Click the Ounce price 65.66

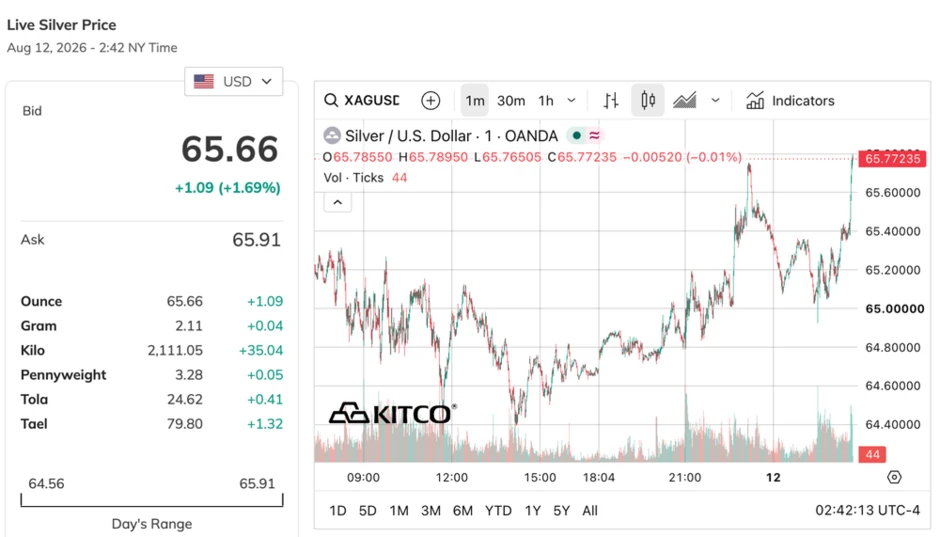click(x=185, y=301)
